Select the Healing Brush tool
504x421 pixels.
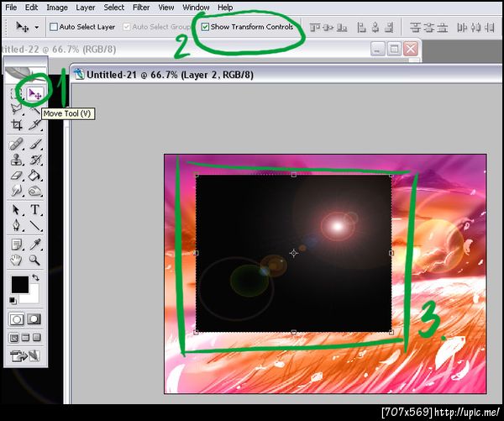point(16,144)
